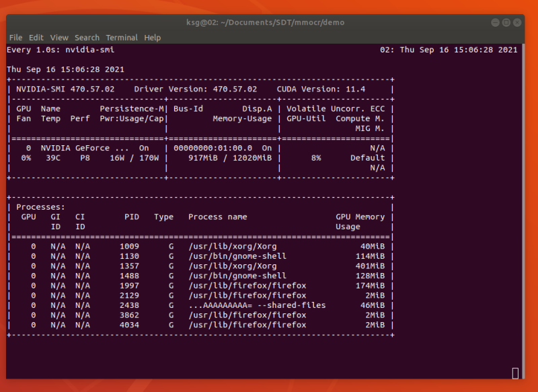Click the maximize circle in the title bar
The width and height of the screenshot is (538, 392).
pyautogui.click(x=505, y=22)
